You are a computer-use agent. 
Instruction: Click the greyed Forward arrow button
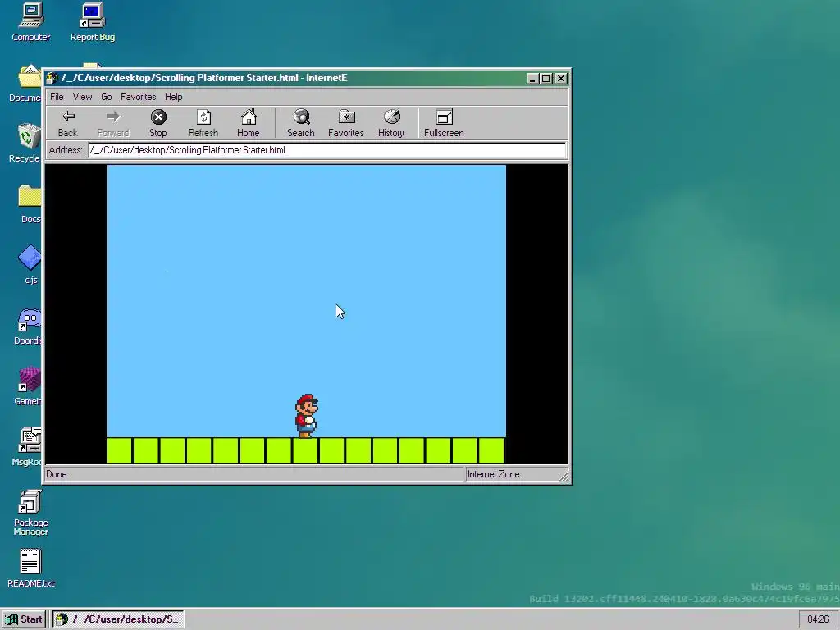113,123
